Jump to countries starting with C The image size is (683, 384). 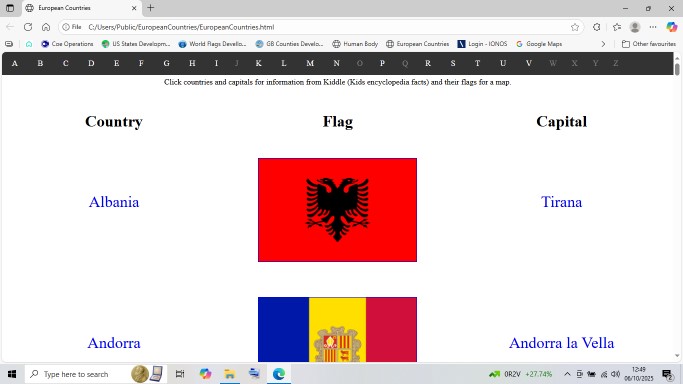65,63
